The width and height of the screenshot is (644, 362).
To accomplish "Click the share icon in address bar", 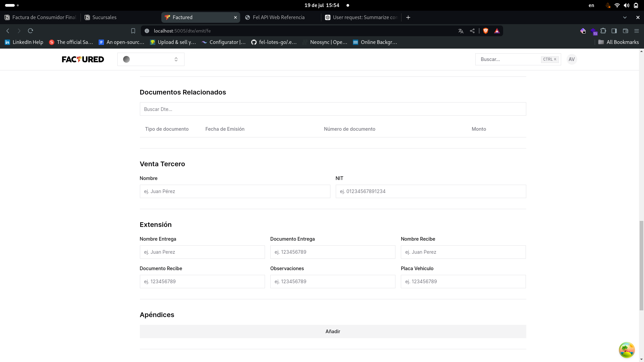I will (472, 31).
